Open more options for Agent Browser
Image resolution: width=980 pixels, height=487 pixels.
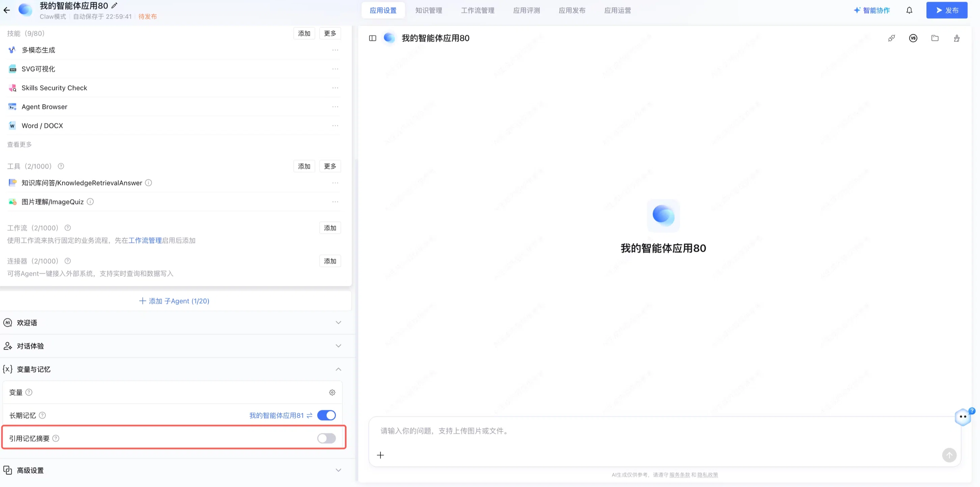coord(335,107)
